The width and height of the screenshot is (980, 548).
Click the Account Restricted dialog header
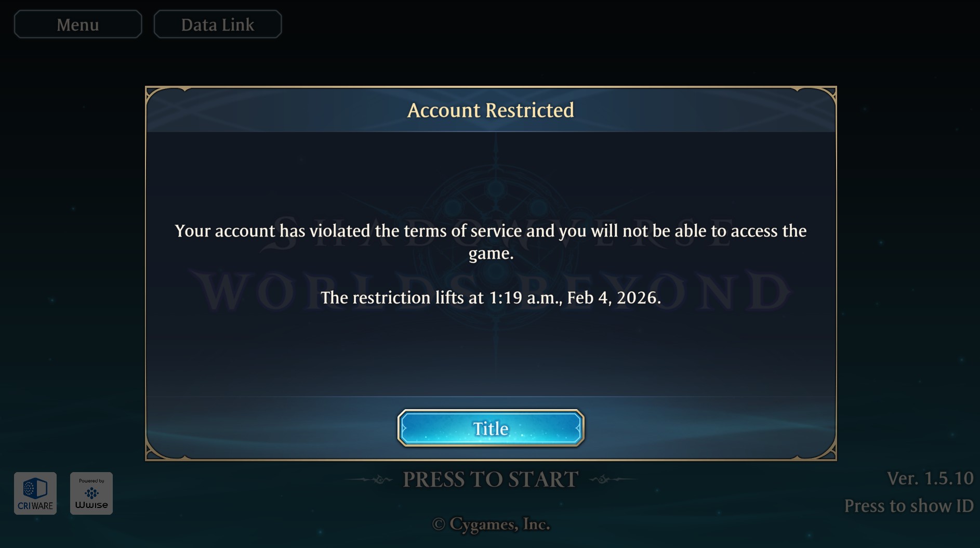(x=491, y=110)
